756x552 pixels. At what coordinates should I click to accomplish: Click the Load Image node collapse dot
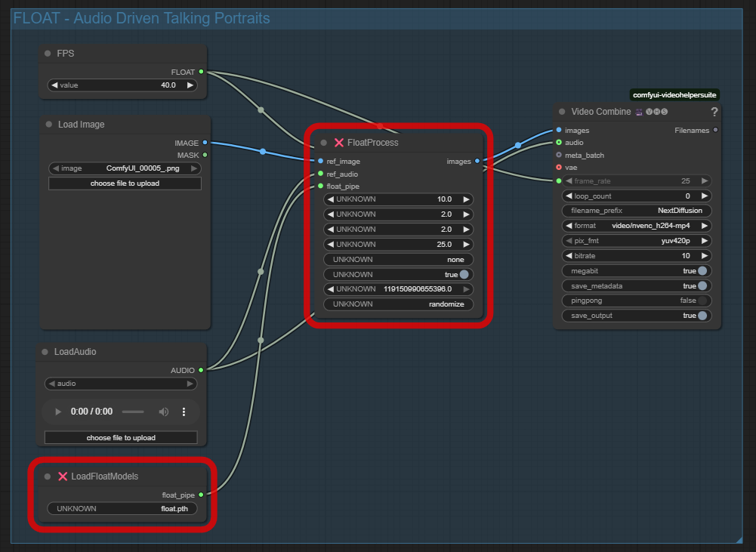point(48,125)
